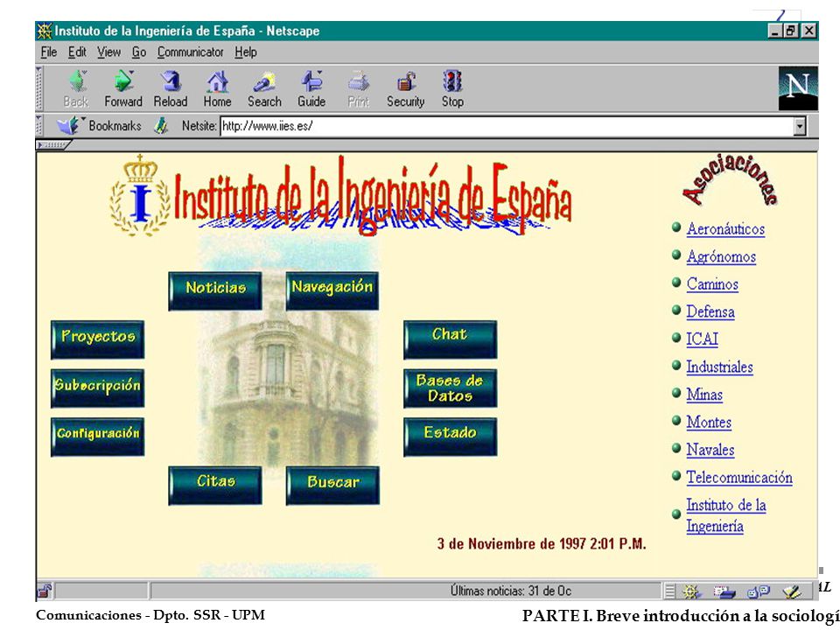The height and width of the screenshot is (630, 840).
Task: Open the Go menu
Action: tap(139, 52)
